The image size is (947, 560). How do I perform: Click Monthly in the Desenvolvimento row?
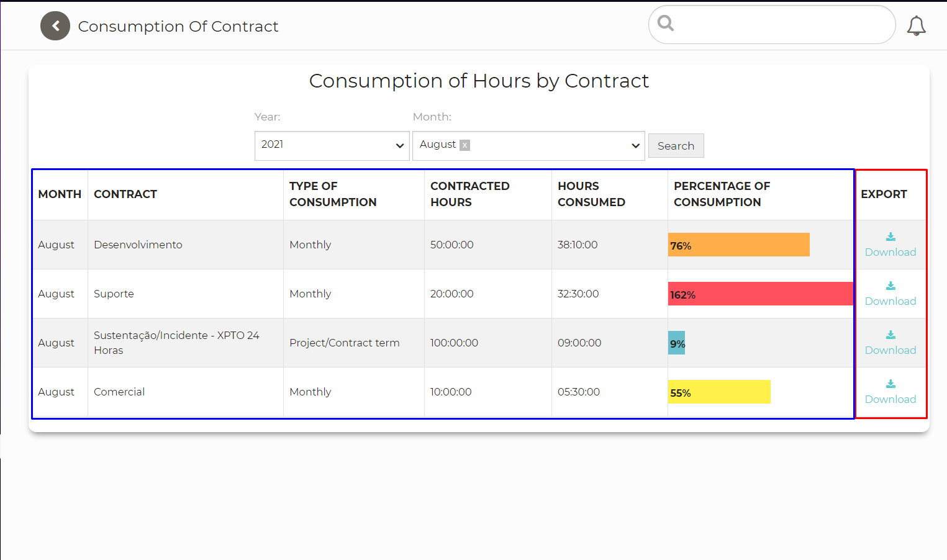[x=310, y=245]
